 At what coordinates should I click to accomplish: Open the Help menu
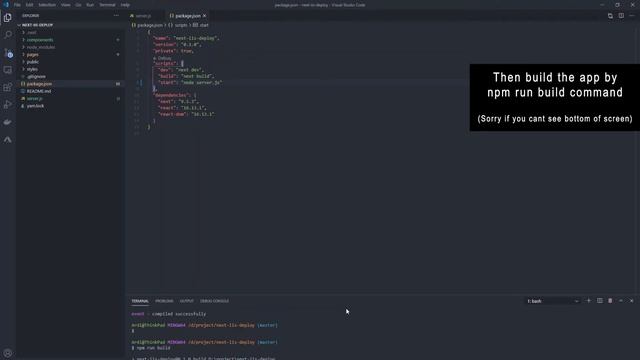(x=125, y=5)
